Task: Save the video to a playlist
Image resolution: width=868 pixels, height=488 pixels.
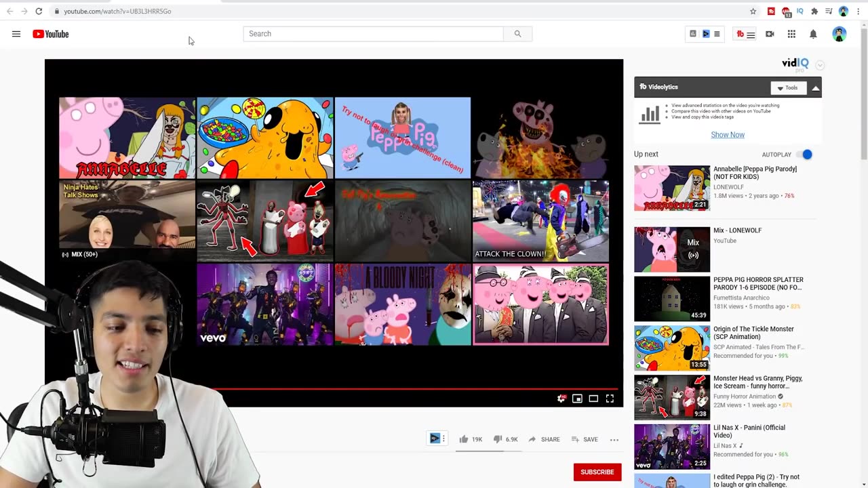Action: click(x=585, y=439)
